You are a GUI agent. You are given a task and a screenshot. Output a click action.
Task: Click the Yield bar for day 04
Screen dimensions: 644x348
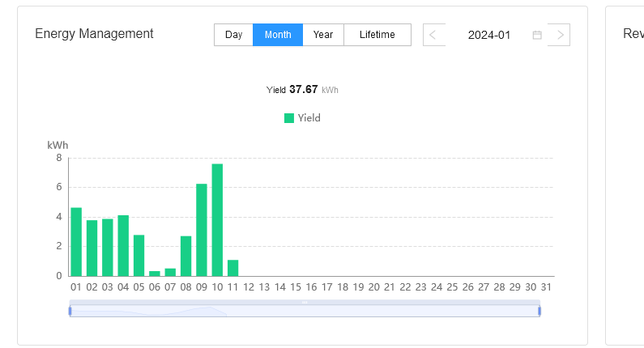point(123,245)
